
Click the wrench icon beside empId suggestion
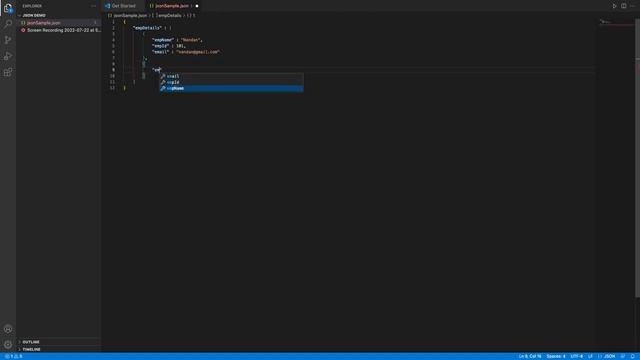coord(163,82)
